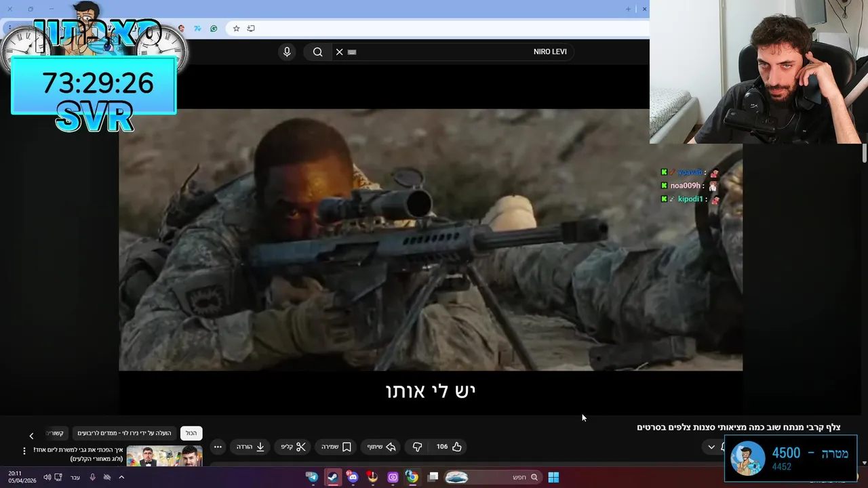Open options for the suggested video איך הפכתי
The width and height of the screenshot is (868, 488).
(24, 451)
